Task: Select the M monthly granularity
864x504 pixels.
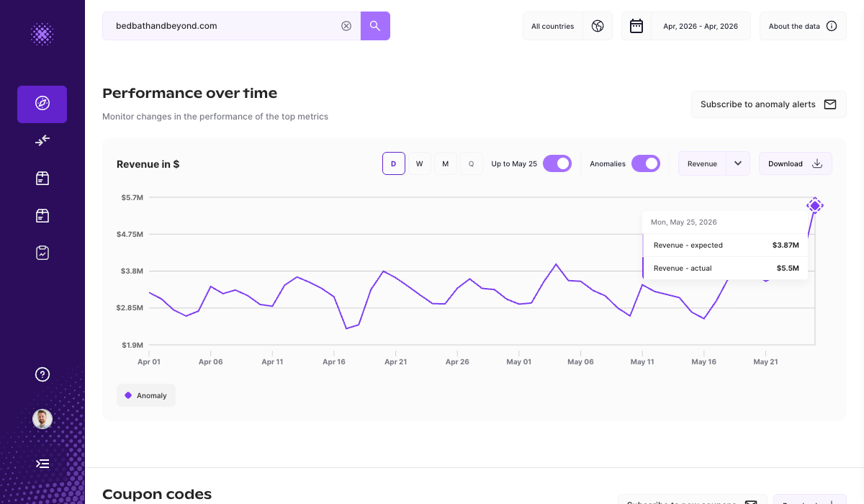Action: pos(446,163)
